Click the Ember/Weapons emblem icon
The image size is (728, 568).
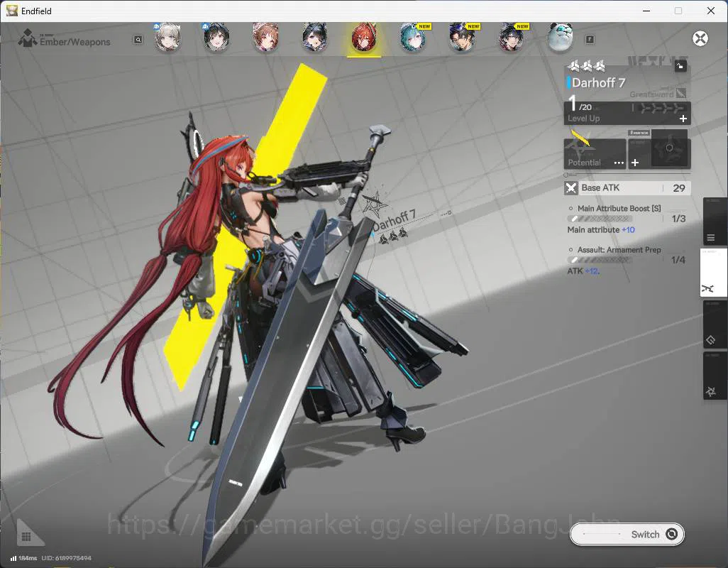[28, 38]
